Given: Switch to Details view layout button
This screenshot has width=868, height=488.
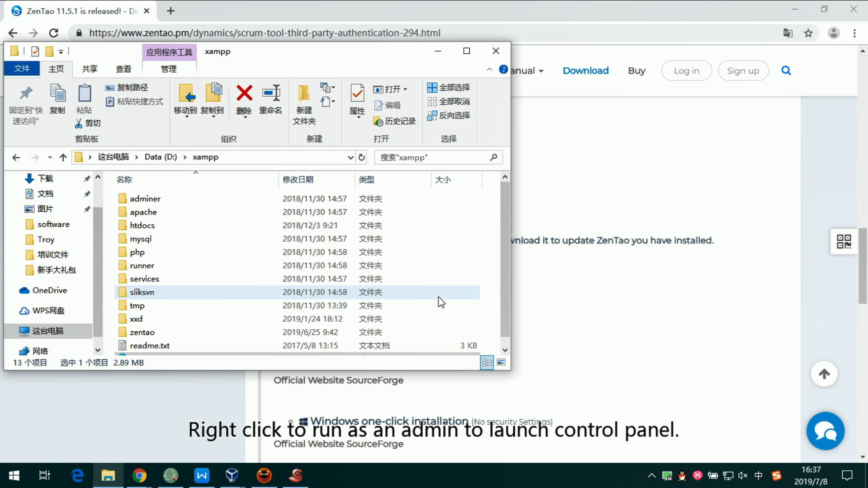Looking at the screenshot, I should coord(487,362).
